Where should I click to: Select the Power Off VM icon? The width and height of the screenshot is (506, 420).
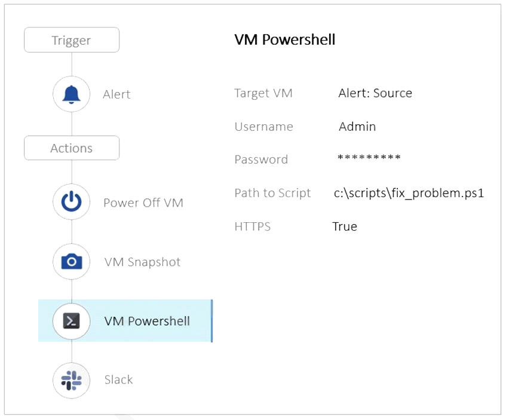[71, 202]
